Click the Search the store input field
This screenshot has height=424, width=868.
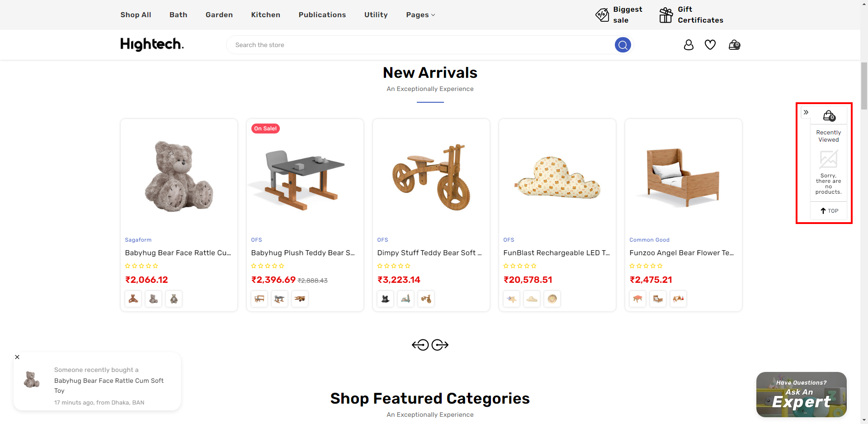[420, 45]
